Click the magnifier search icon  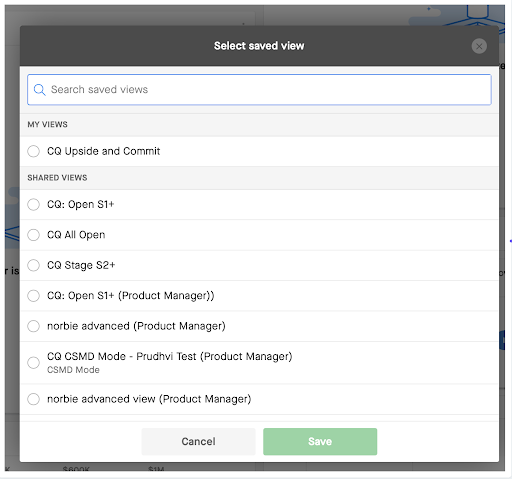(x=39, y=90)
